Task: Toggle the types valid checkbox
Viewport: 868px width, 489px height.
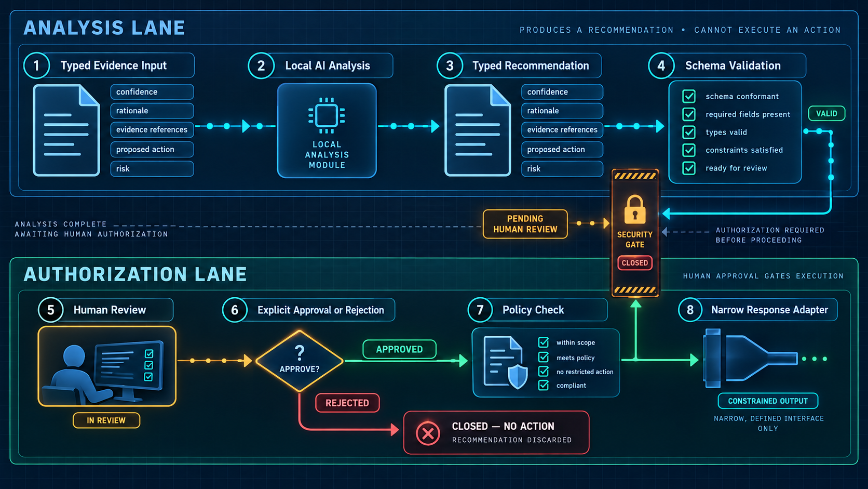Action: pos(689,132)
